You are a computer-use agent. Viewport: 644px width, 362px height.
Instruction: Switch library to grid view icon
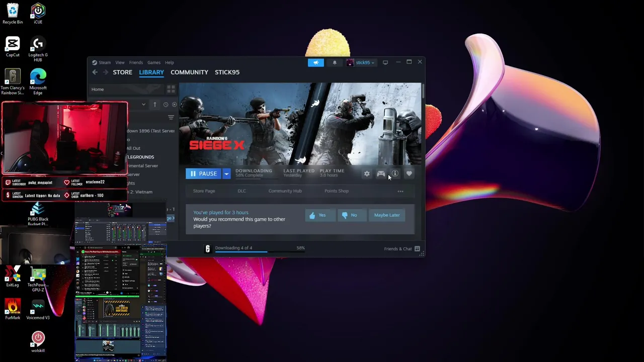point(171,89)
